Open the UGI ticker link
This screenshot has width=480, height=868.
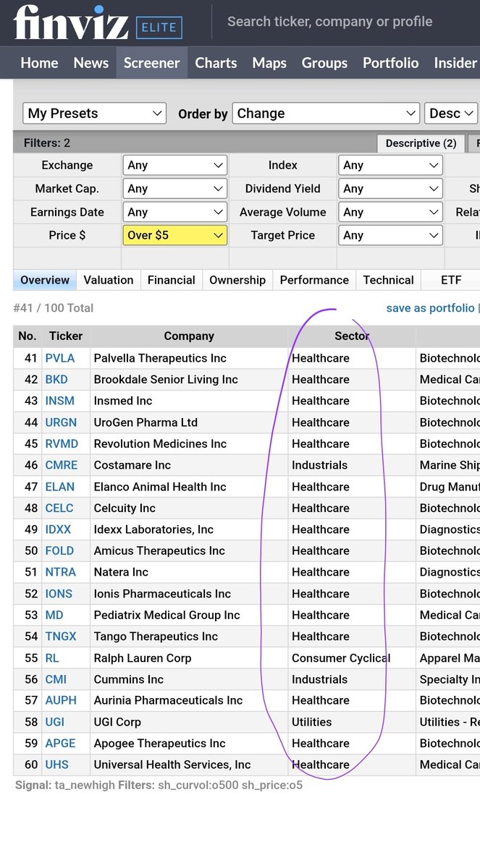click(54, 722)
